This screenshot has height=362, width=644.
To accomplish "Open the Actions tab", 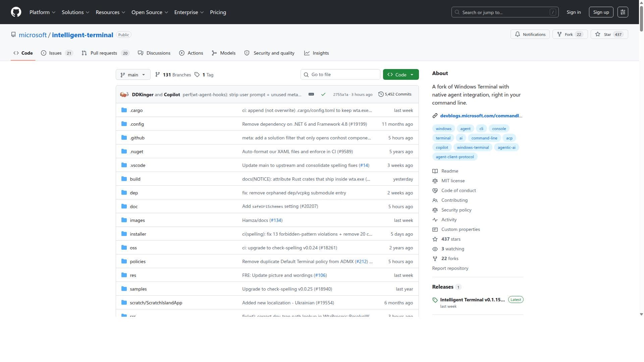I will [191, 53].
